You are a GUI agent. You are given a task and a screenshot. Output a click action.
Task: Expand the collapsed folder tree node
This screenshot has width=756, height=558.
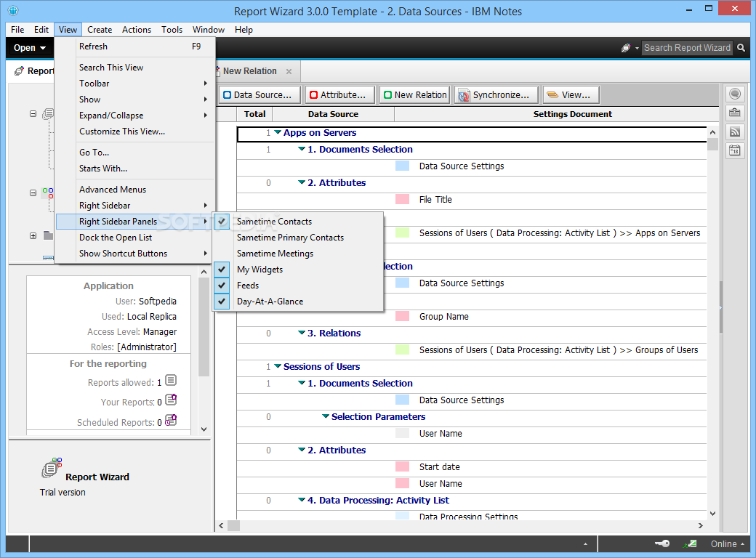[33, 235]
